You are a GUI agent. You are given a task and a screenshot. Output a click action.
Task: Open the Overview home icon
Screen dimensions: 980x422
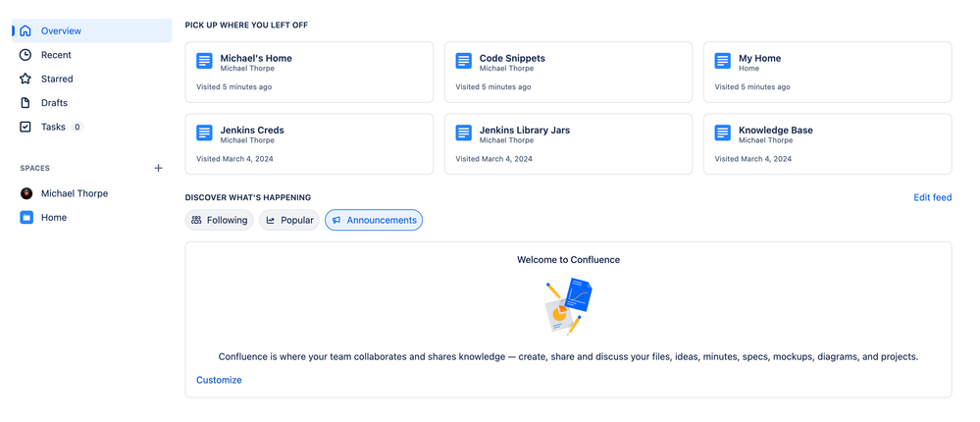tap(26, 30)
